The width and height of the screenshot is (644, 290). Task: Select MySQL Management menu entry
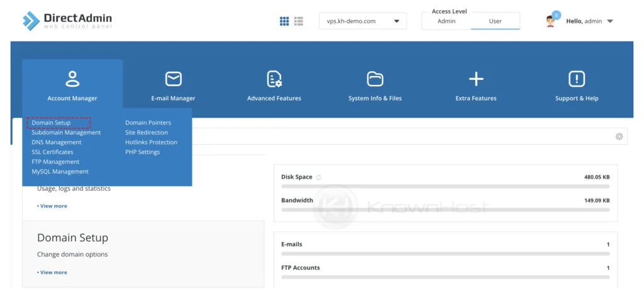pos(60,172)
